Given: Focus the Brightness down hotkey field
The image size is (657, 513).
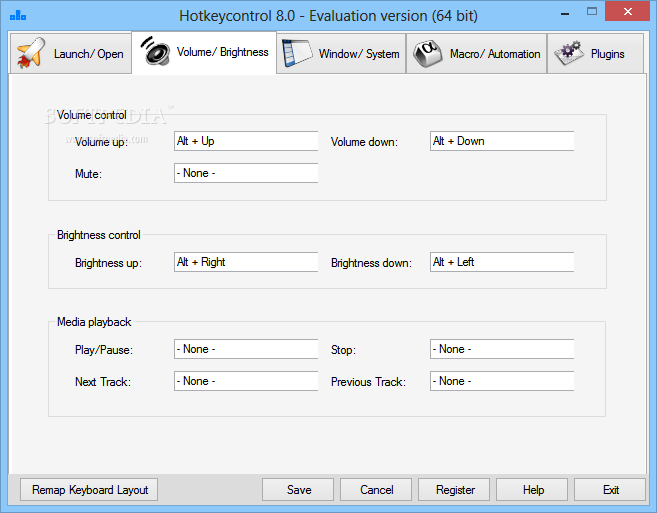Looking at the screenshot, I should (x=502, y=262).
